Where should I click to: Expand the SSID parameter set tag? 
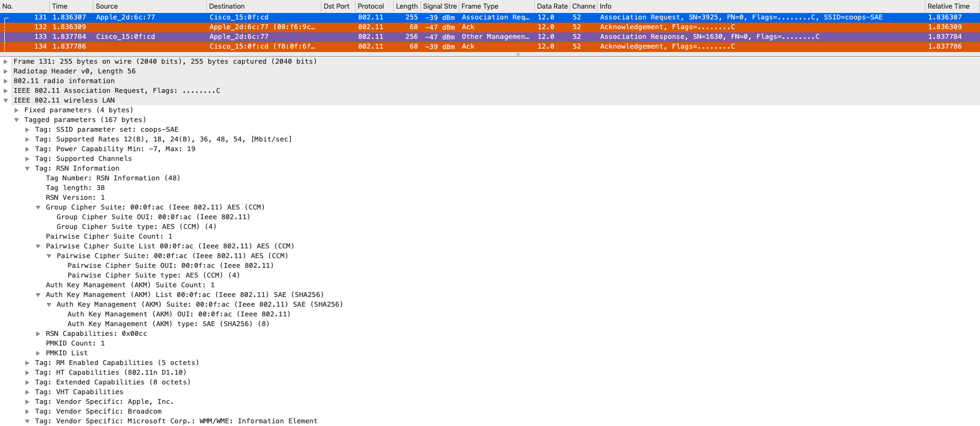(28, 130)
